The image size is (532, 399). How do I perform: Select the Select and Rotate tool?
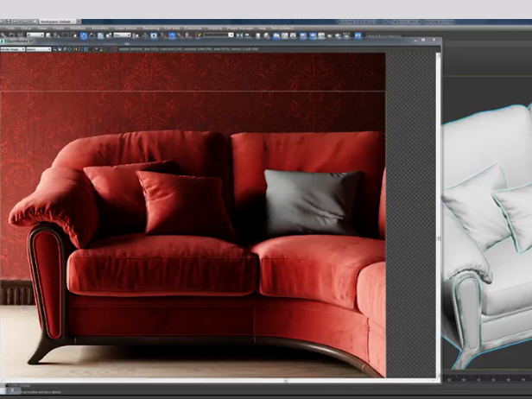92,35
